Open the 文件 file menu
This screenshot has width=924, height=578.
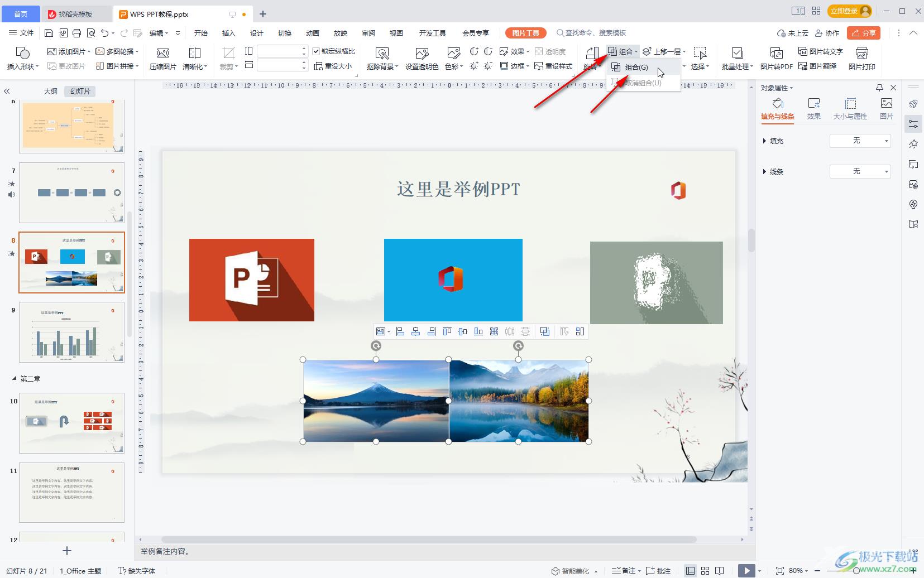[x=21, y=33]
